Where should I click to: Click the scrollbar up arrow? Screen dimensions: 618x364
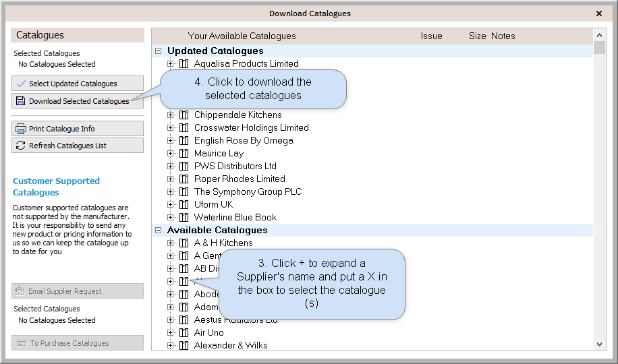coord(599,35)
